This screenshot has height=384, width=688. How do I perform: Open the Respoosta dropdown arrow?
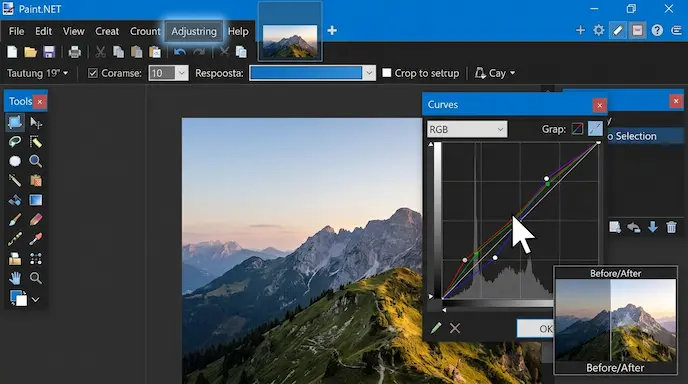point(369,73)
